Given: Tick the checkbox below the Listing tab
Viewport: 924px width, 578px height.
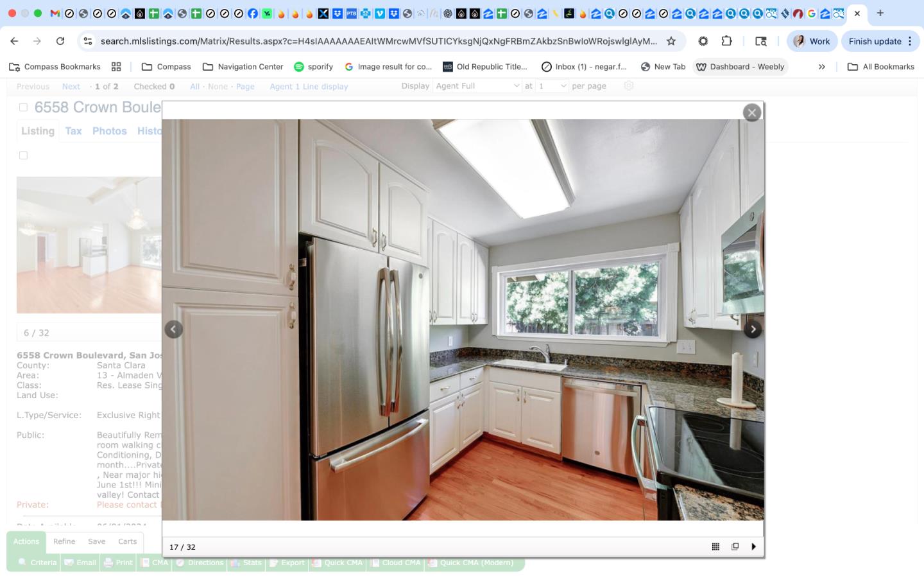Looking at the screenshot, I should (x=23, y=155).
